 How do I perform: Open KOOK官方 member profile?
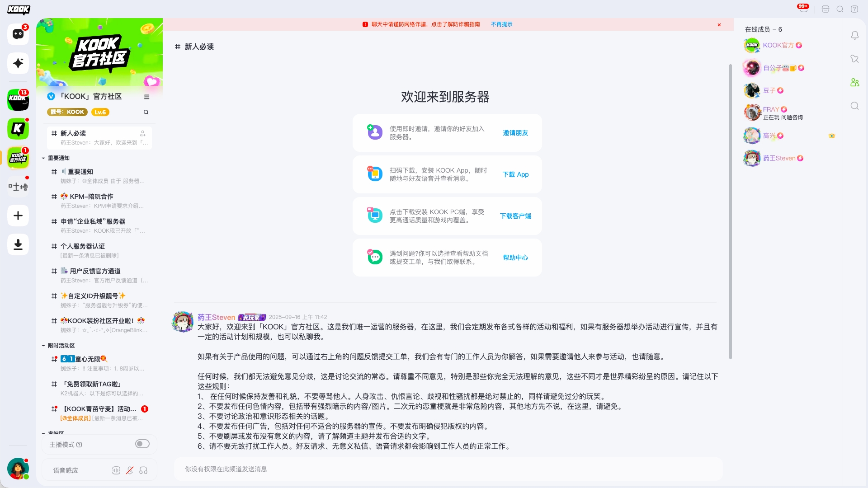tap(789, 45)
